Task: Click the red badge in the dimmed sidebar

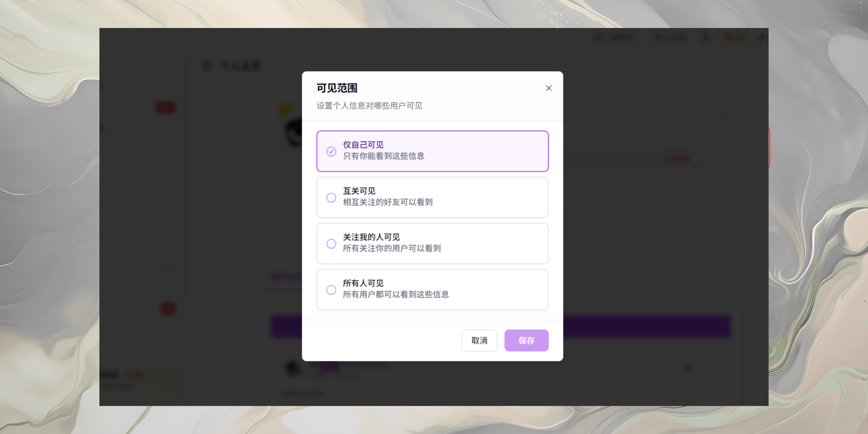Action: [x=165, y=107]
